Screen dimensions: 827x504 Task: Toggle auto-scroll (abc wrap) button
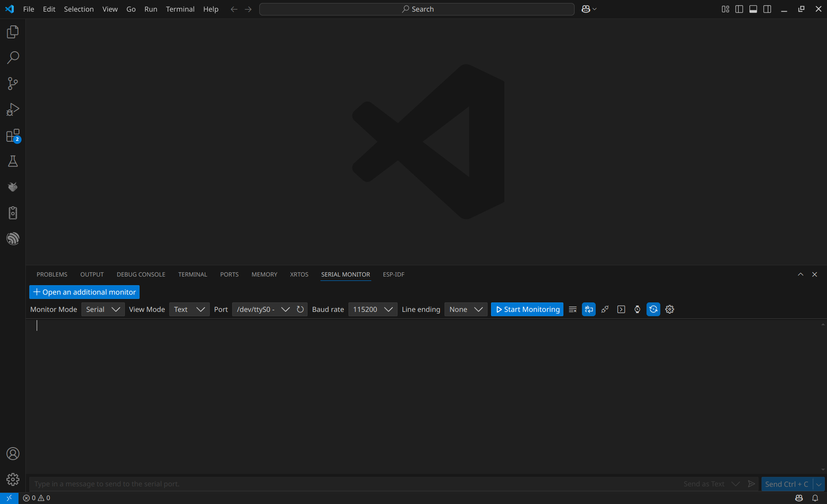click(589, 309)
